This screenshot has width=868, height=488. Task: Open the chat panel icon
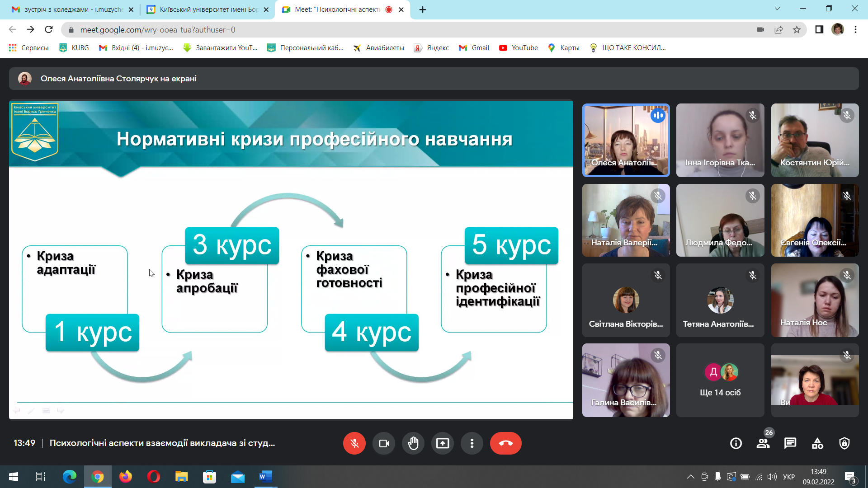click(790, 443)
